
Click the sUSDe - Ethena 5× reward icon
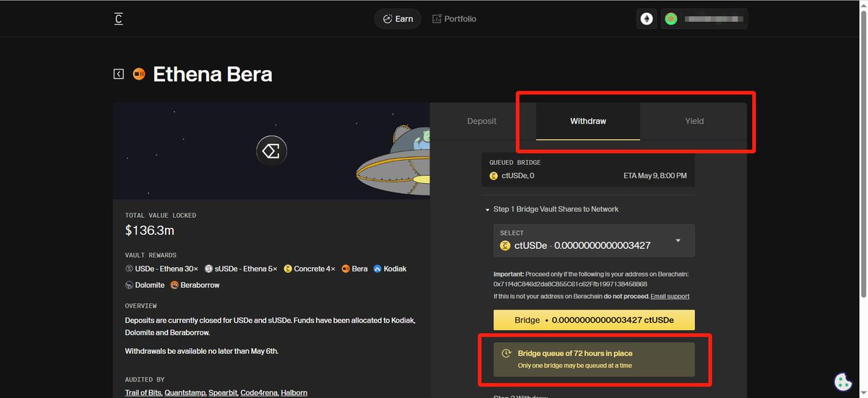[208, 268]
